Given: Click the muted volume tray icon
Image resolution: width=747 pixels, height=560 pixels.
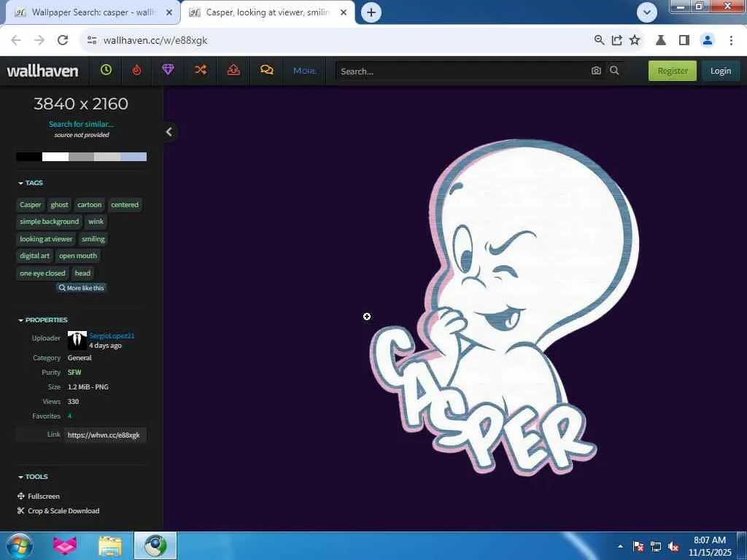Looking at the screenshot, I should coord(673,547).
